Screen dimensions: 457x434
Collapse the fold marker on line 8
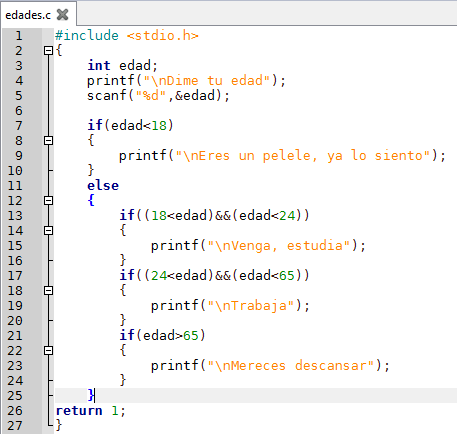coord(48,140)
